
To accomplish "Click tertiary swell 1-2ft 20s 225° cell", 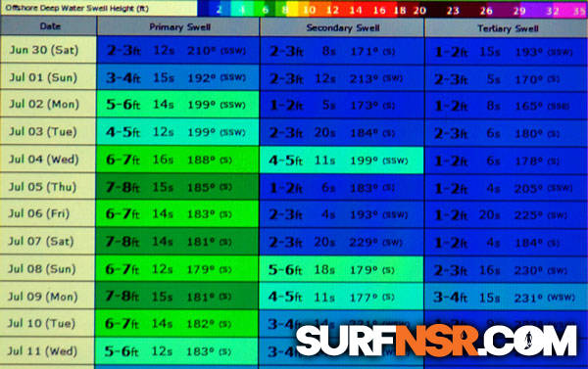I will coord(507,215).
